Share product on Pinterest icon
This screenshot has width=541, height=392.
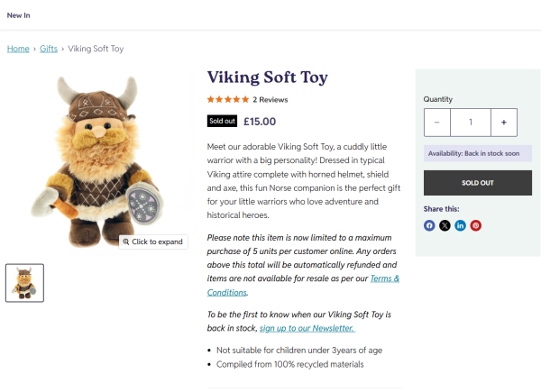pos(476,226)
